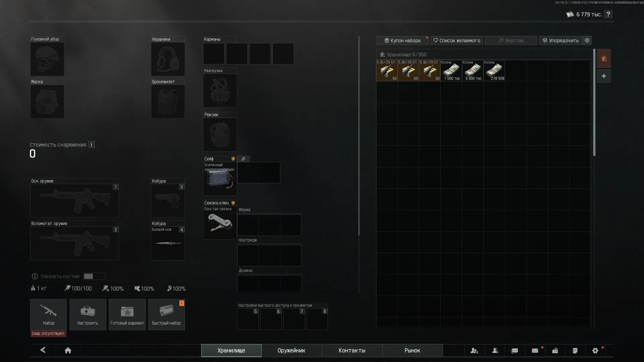Image resolution: width=644 pixels, height=362 pixels.
Task: Click the Хранилище 6/350 header text
Action: [407, 55]
